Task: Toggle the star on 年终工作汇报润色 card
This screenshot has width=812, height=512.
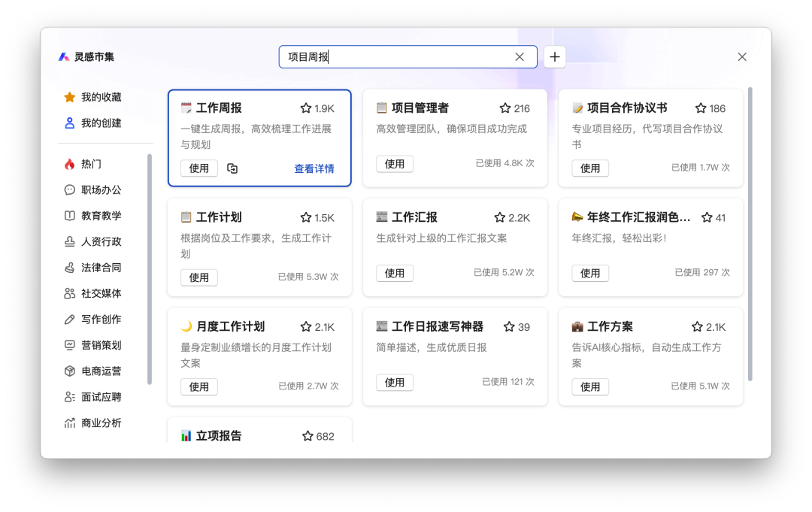Action: 707,217
